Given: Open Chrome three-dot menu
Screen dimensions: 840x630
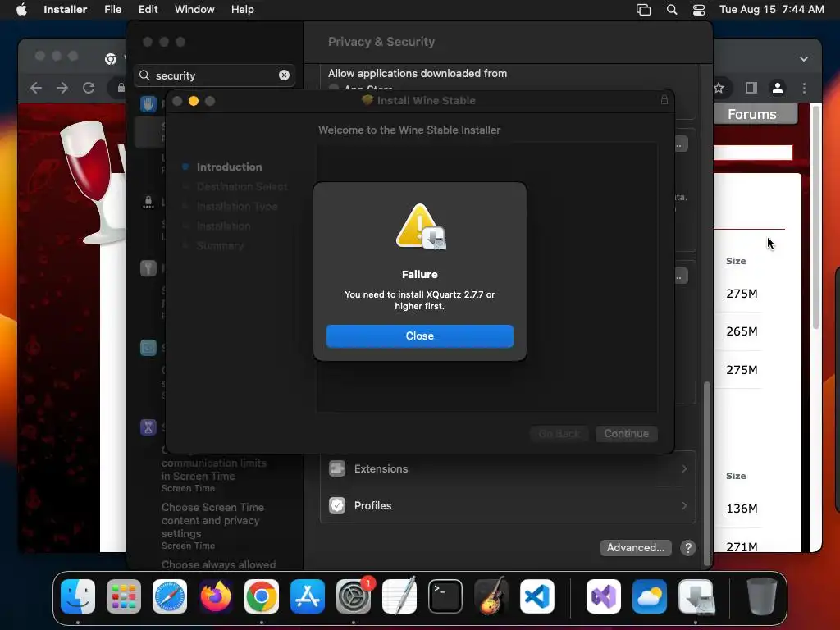Looking at the screenshot, I should pos(804,88).
